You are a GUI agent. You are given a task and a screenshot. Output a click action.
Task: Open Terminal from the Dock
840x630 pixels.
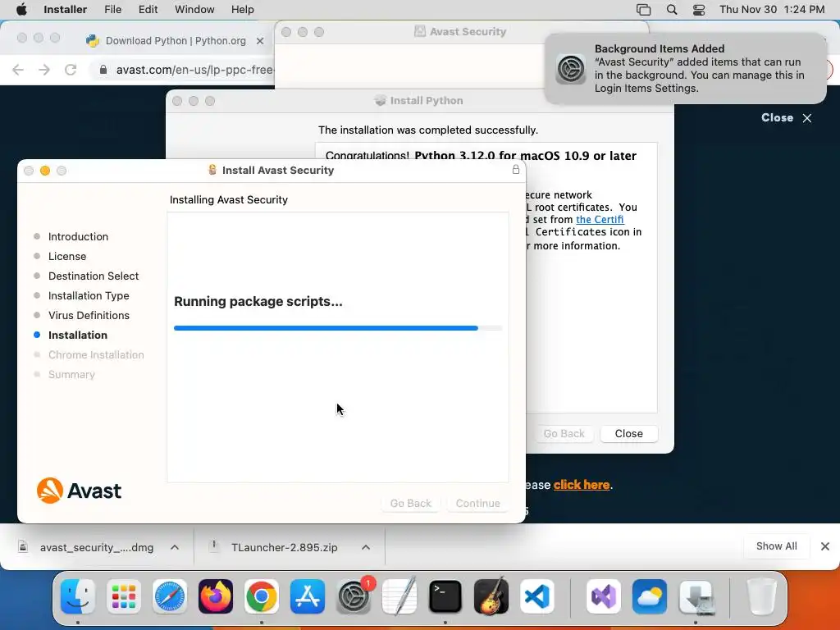click(x=445, y=596)
